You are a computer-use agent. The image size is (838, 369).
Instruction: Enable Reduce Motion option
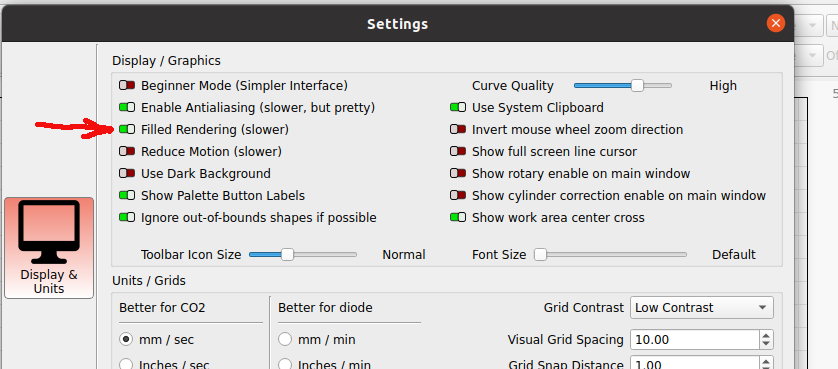click(127, 151)
